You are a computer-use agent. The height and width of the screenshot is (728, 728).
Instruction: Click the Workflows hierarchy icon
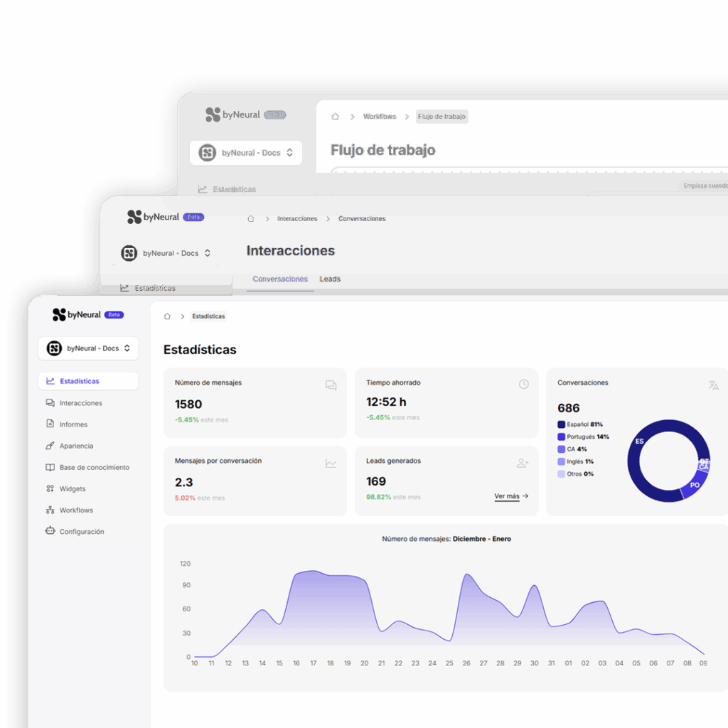(x=50, y=510)
